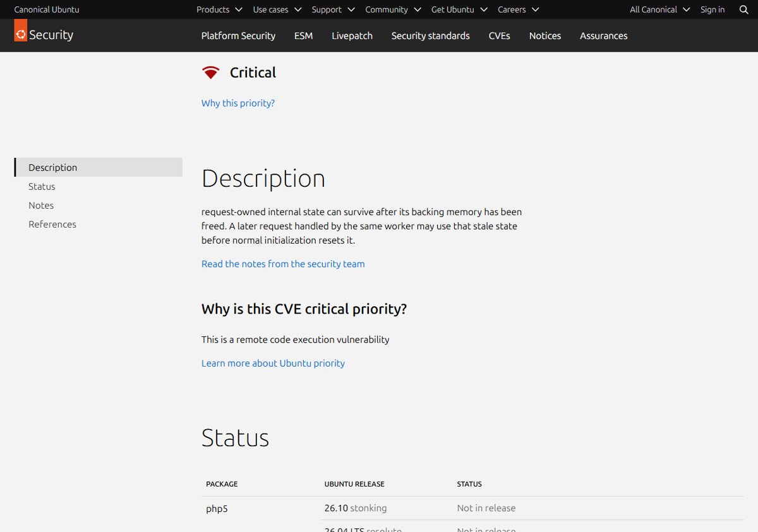Screen dimensions: 758x532
Task: Click the php5 package cell
Action: pos(217,508)
